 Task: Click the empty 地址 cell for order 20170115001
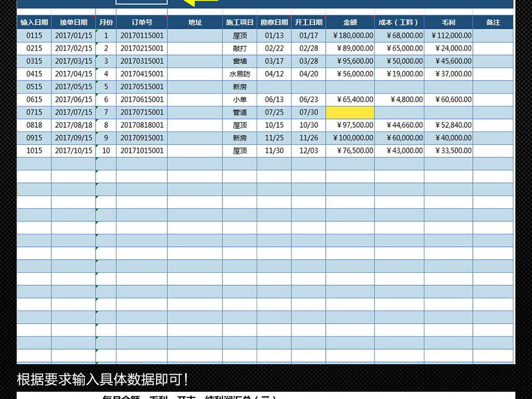[195, 36]
